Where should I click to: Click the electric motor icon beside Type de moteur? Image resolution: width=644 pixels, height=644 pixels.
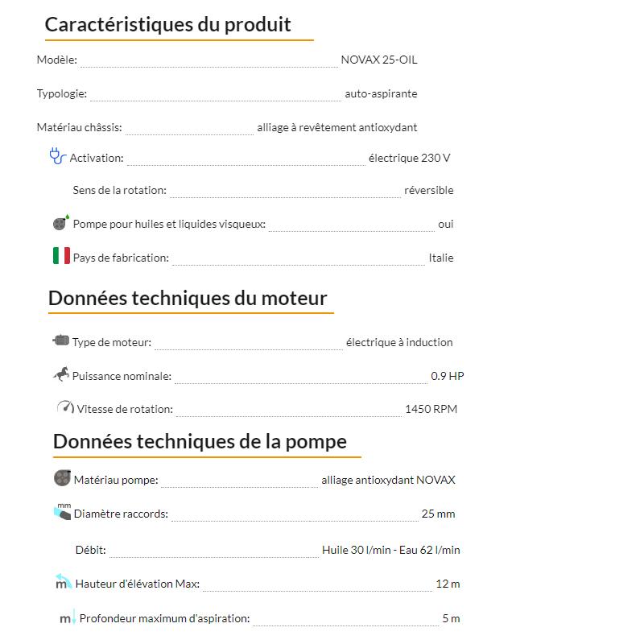point(61,341)
